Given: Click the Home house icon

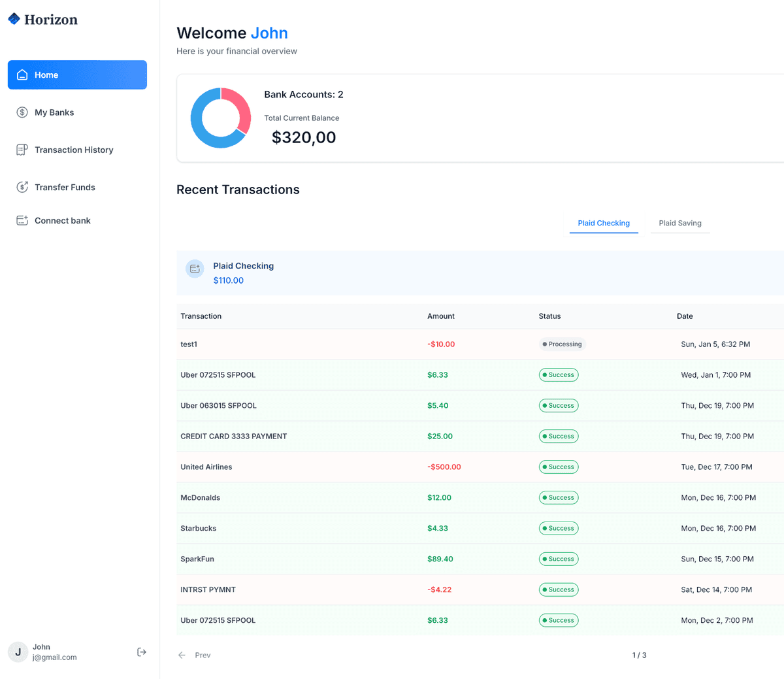Looking at the screenshot, I should click(22, 75).
